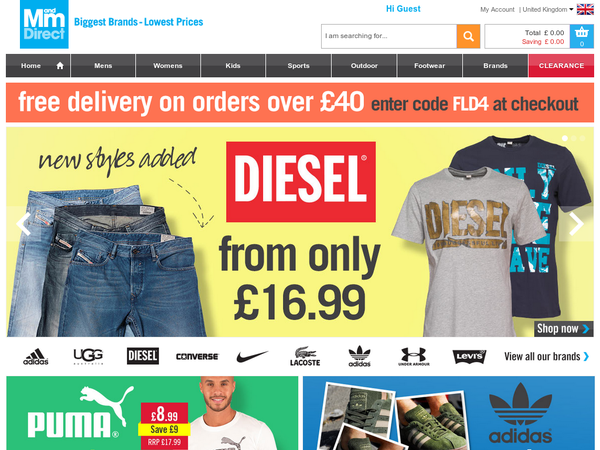Open the Footwear menu
The image size is (600, 450).
click(430, 66)
